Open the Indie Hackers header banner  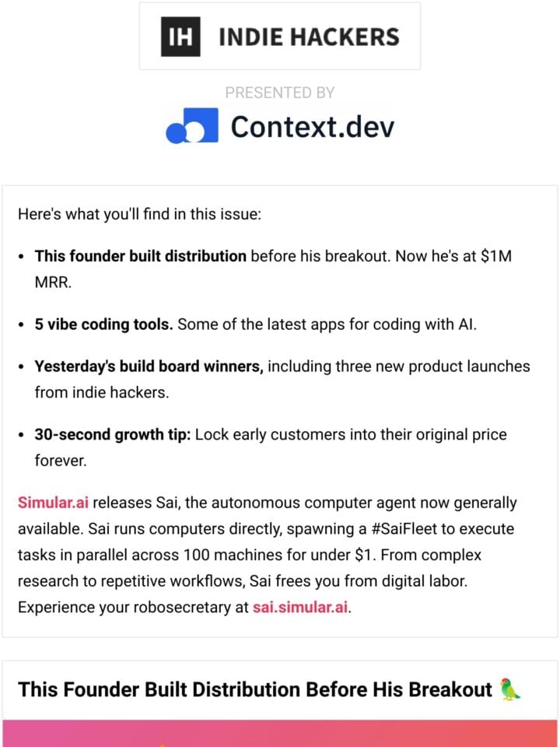[x=279, y=37]
